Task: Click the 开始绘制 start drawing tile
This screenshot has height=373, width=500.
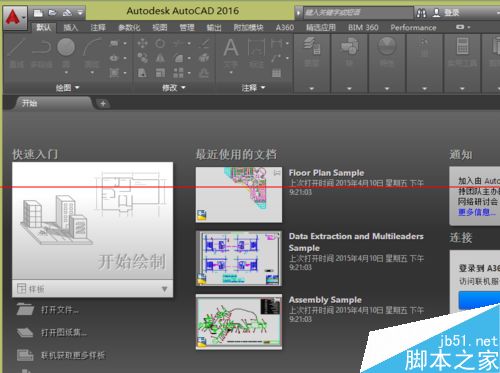Action: [92, 221]
